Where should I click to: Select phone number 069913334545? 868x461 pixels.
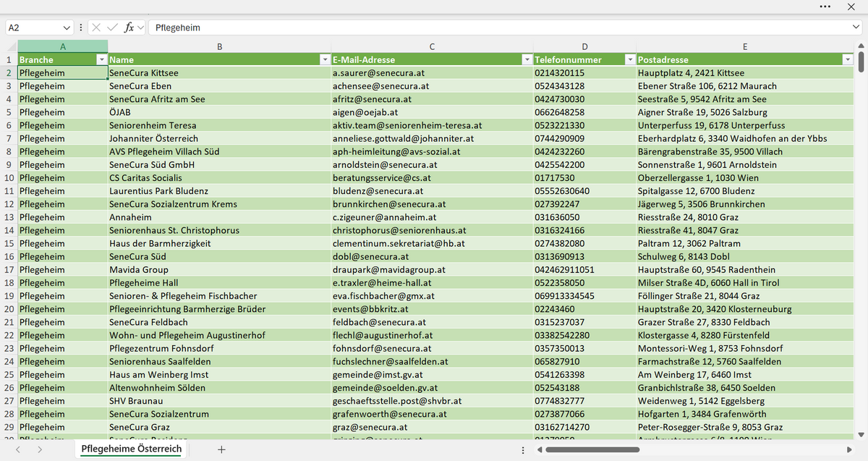[584, 296]
